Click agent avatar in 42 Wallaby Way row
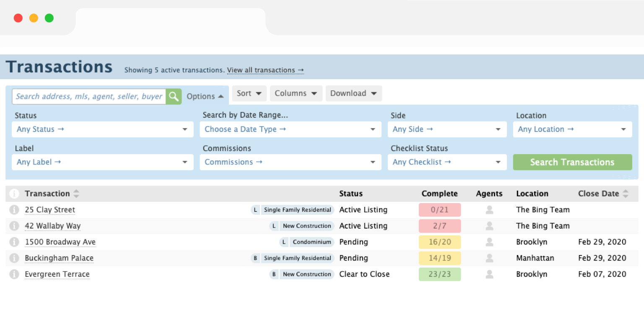 (489, 226)
